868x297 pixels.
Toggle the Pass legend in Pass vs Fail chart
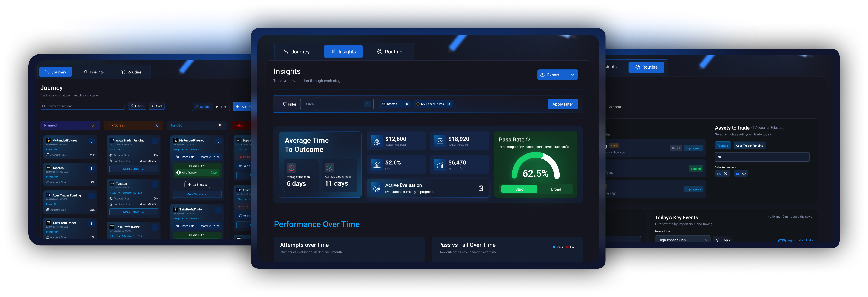[x=558, y=247]
